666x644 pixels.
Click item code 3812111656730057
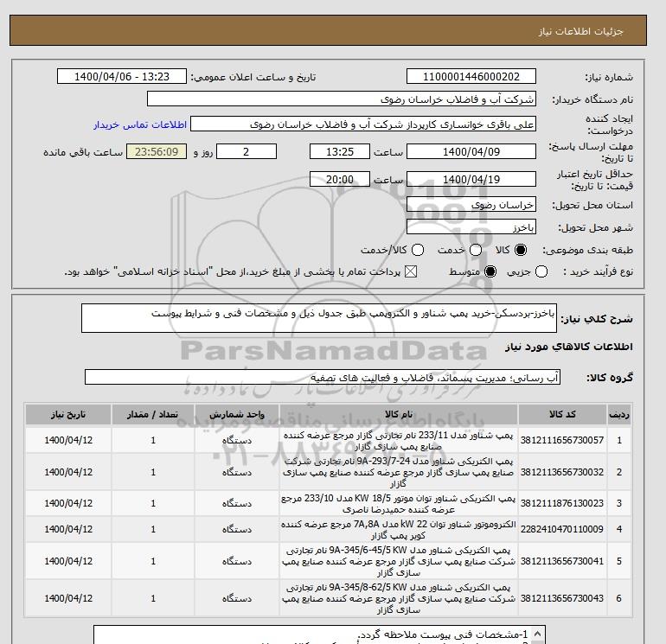[x=562, y=440]
